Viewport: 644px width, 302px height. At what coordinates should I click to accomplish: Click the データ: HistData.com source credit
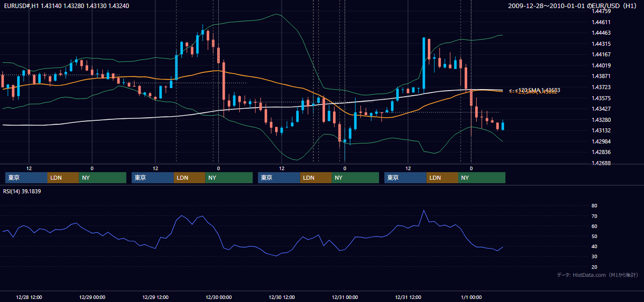pyautogui.click(x=598, y=275)
